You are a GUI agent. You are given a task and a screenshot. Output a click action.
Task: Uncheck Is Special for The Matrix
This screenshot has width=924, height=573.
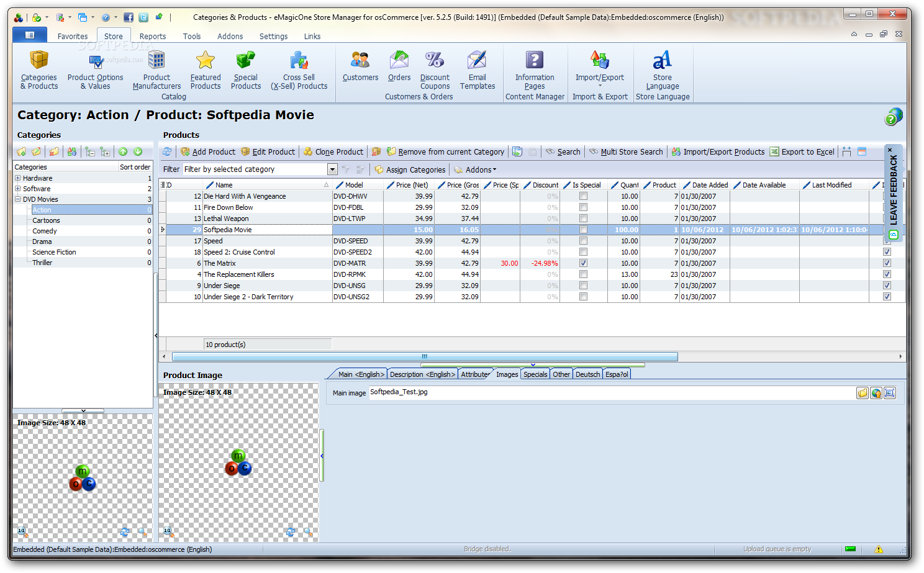click(583, 263)
